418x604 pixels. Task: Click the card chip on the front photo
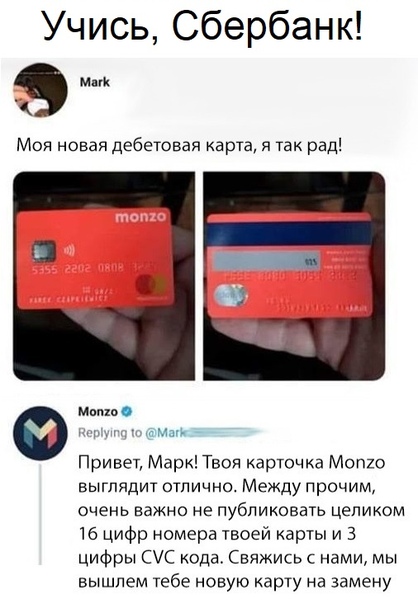(x=44, y=251)
